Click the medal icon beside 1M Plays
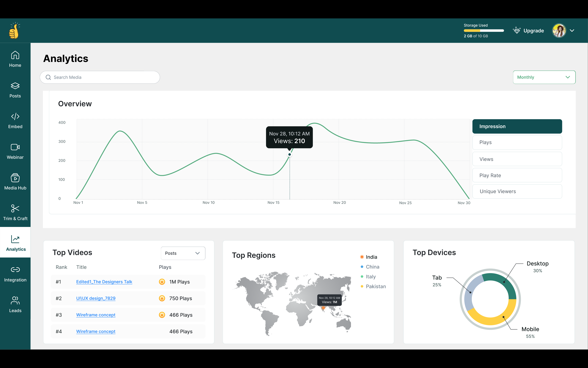Viewport: 588px width, 368px height. (x=162, y=282)
